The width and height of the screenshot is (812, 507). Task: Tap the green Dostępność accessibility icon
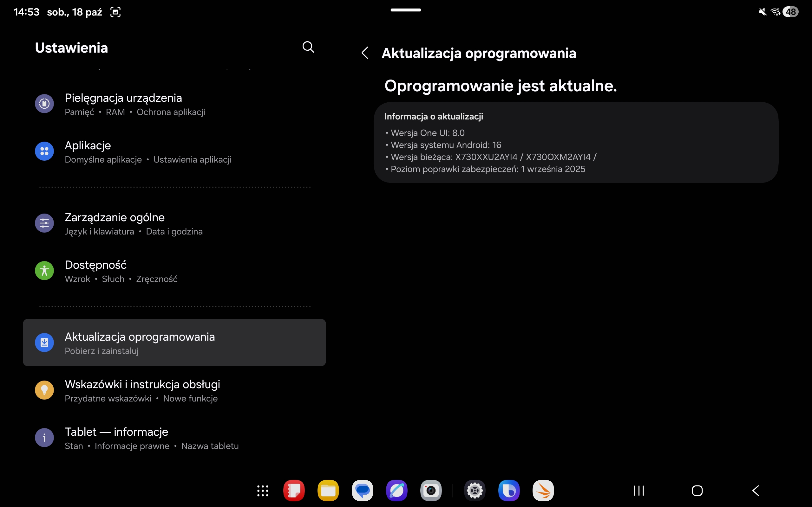point(44,271)
